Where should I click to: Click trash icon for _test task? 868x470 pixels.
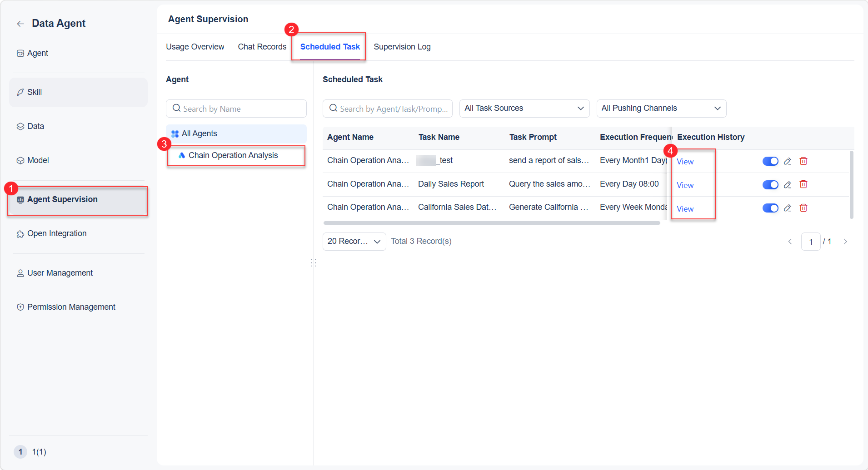[803, 161]
